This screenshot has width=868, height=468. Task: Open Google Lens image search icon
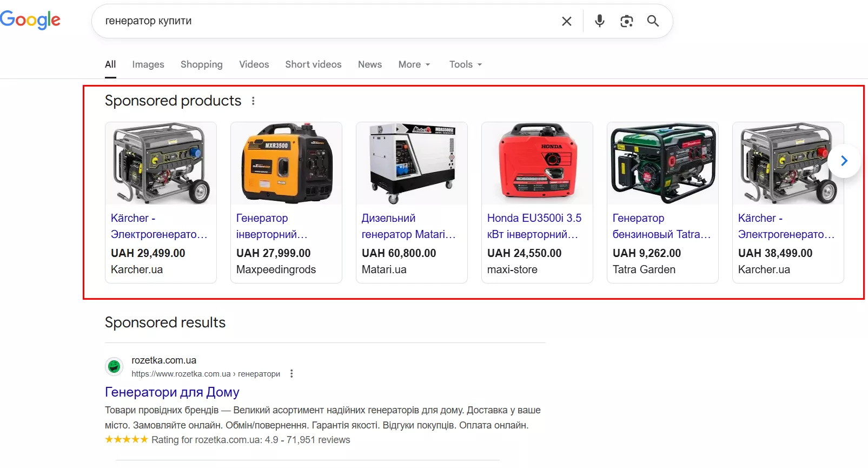click(626, 21)
